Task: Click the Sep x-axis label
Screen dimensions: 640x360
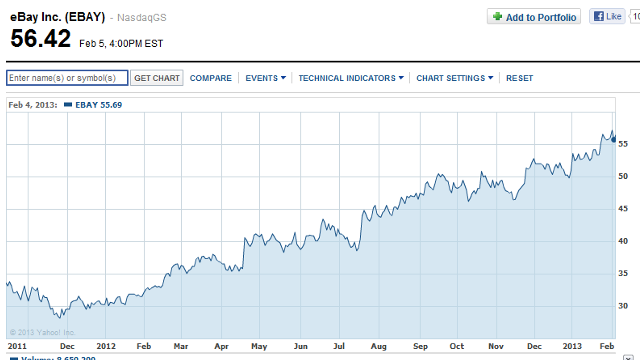Action: (420, 346)
